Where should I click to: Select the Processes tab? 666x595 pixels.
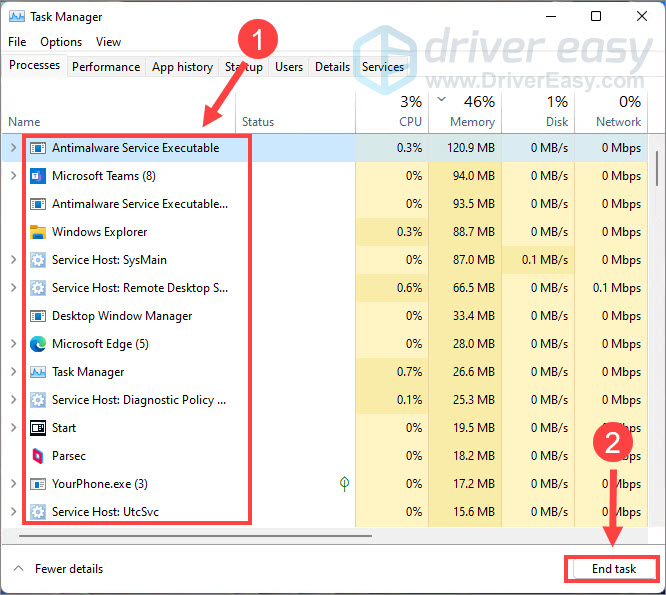coord(34,65)
